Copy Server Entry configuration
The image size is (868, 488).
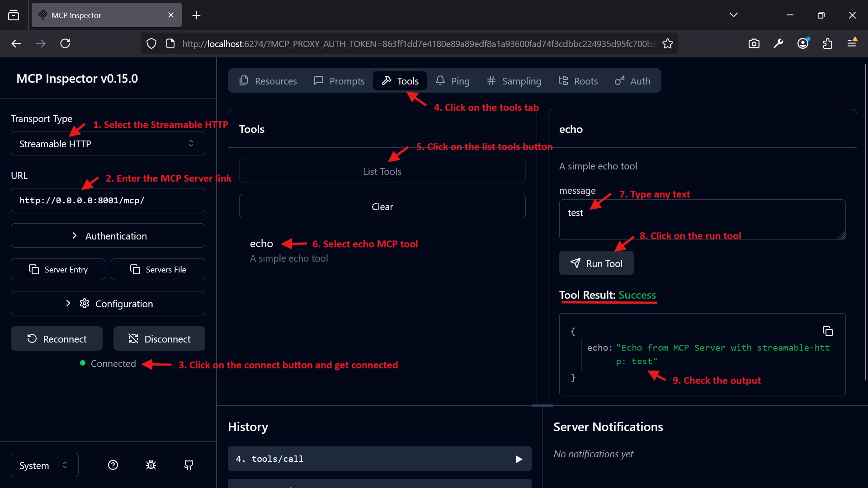coord(58,269)
